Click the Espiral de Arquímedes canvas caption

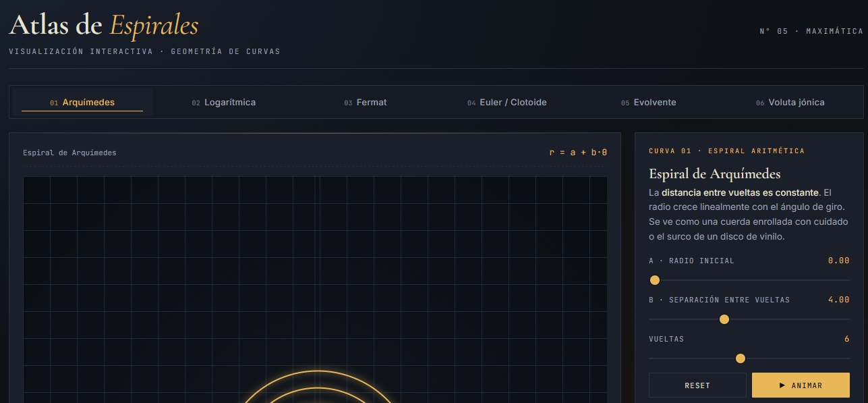click(69, 153)
